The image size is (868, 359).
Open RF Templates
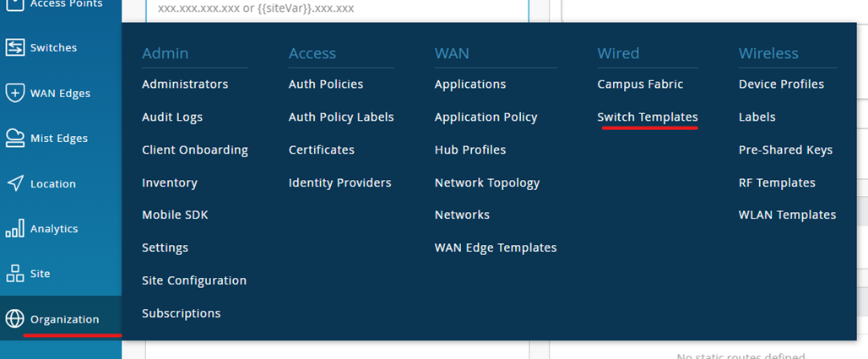777,182
